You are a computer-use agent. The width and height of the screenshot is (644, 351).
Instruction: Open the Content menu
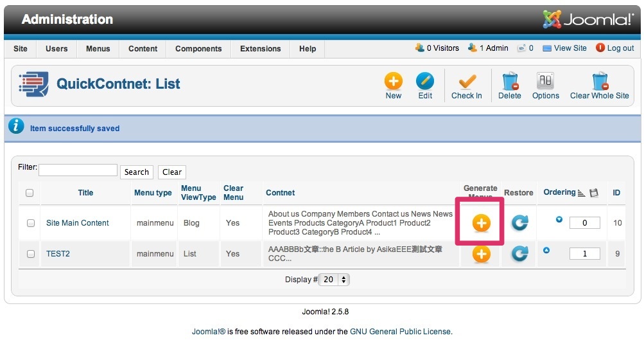click(x=143, y=48)
